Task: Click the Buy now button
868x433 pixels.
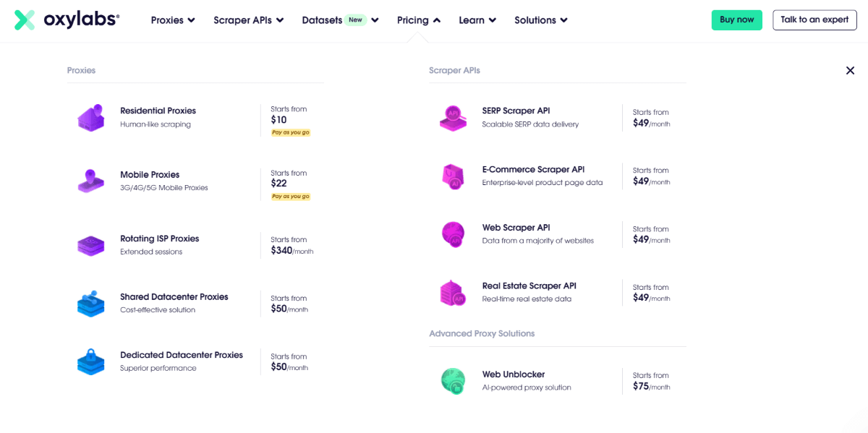Action: click(x=737, y=20)
